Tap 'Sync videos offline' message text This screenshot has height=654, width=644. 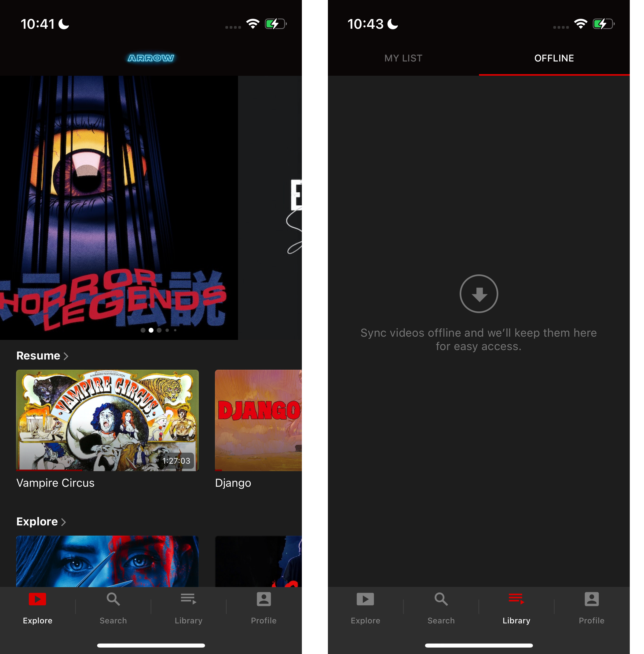[479, 339]
